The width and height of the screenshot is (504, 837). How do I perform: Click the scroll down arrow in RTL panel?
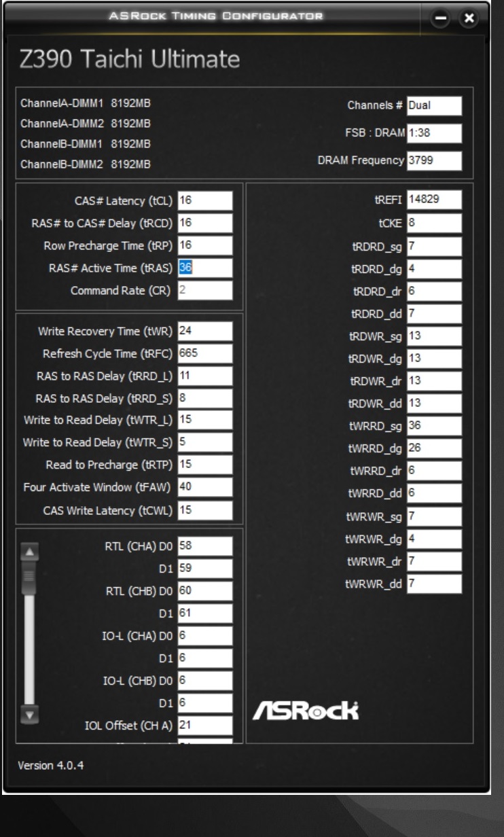(x=29, y=714)
